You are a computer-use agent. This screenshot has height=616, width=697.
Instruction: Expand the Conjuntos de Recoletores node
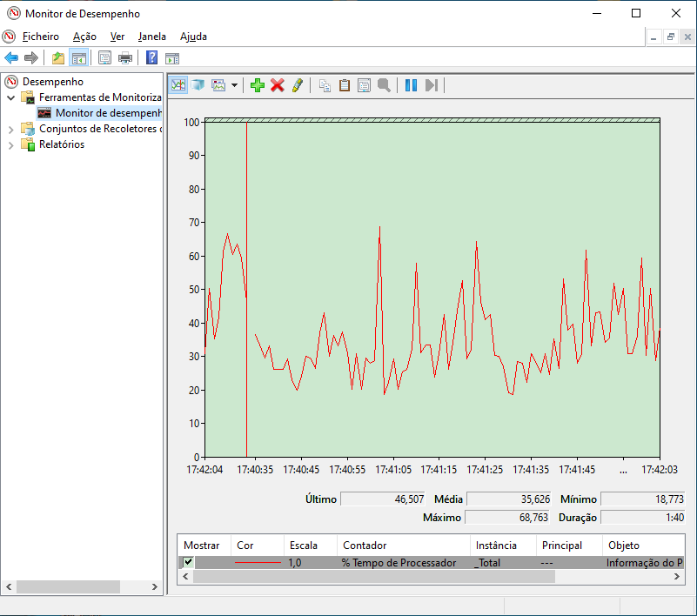(11, 129)
